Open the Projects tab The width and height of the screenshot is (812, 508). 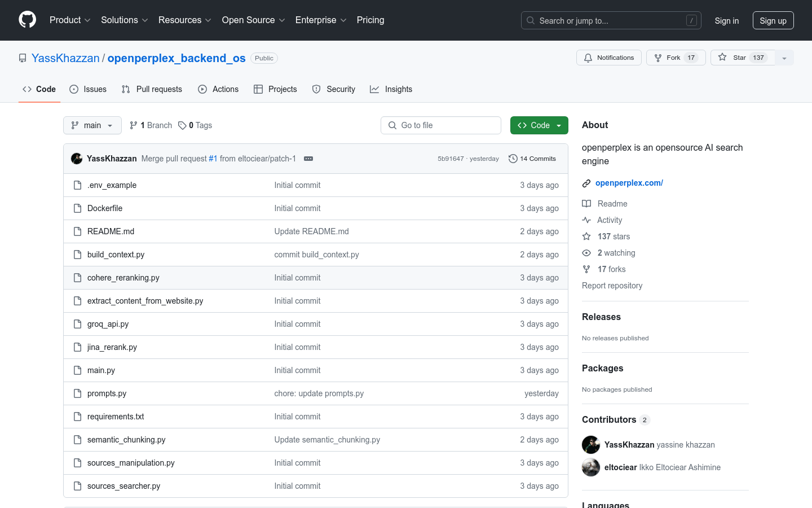[x=275, y=89]
